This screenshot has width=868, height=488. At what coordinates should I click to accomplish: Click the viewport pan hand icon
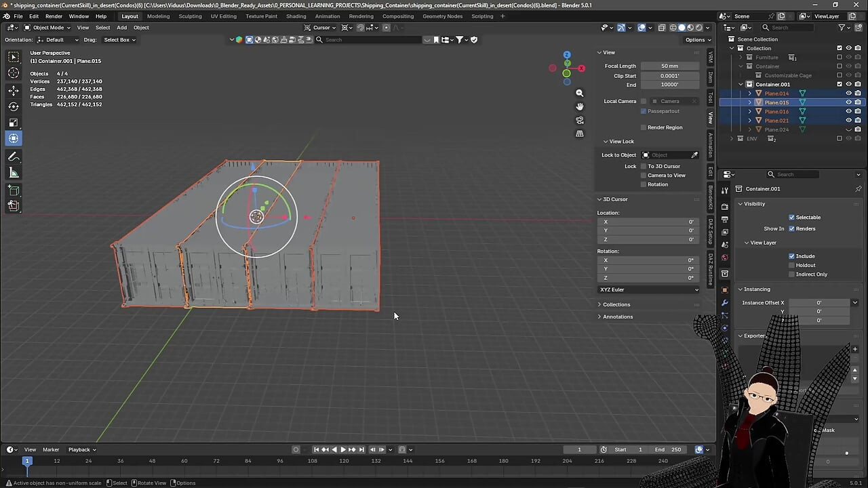[580, 106]
